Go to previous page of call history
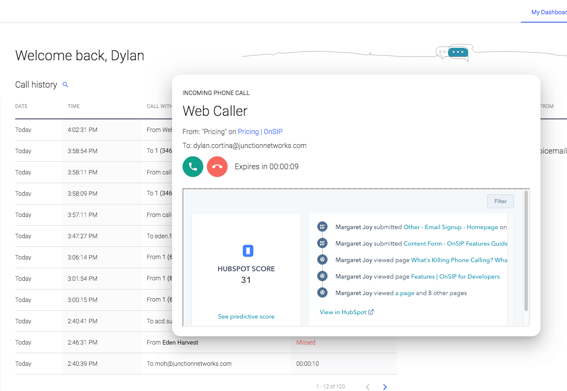Image resolution: width=567 pixels, height=391 pixels. click(x=367, y=387)
